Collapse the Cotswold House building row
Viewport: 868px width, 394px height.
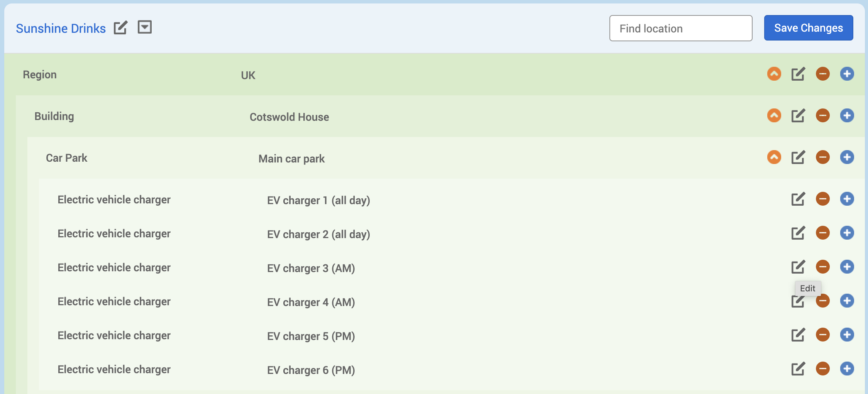[774, 115]
